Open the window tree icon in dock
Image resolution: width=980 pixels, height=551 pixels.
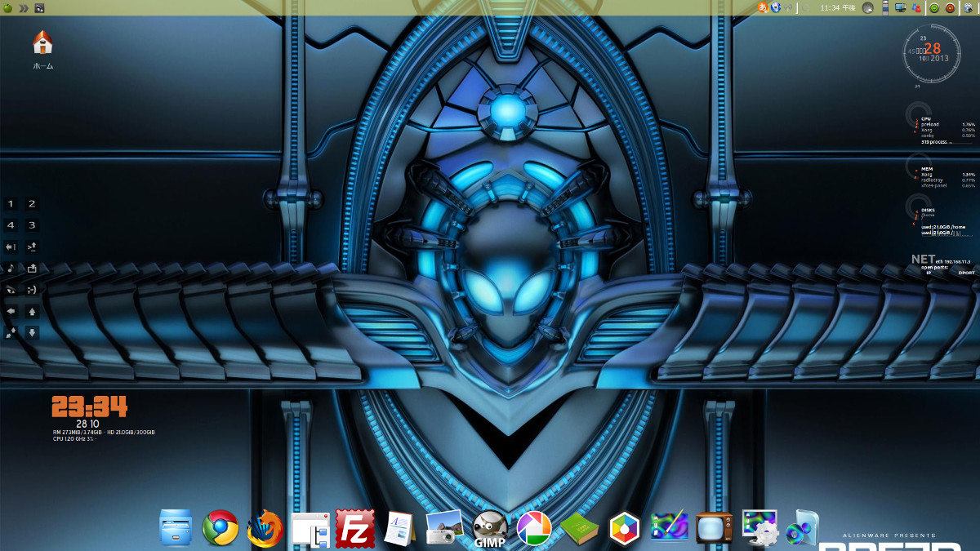click(x=310, y=529)
